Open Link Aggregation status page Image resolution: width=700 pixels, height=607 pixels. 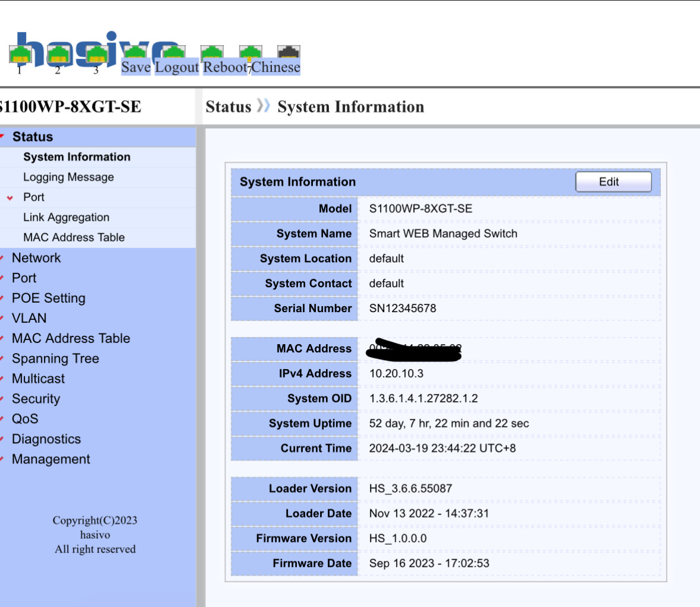click(66, 217)
